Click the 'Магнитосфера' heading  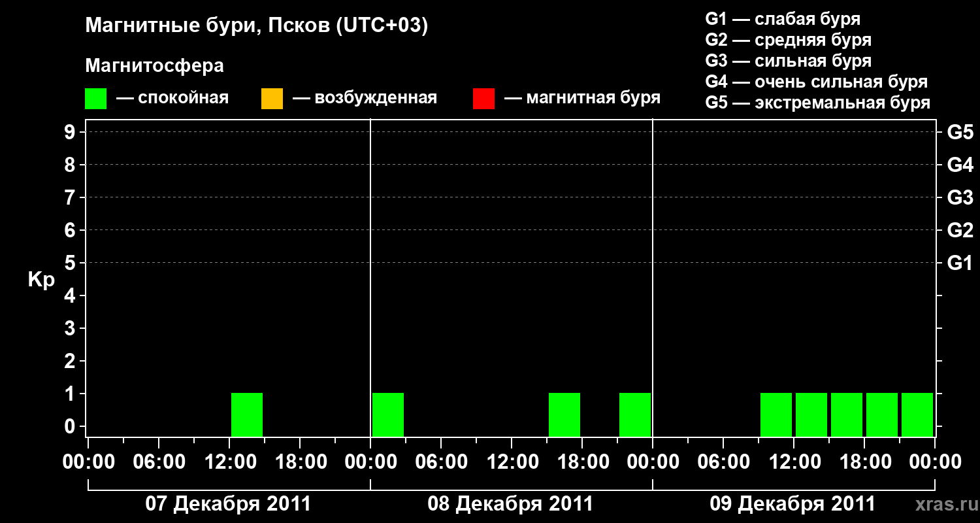(154, 66)
